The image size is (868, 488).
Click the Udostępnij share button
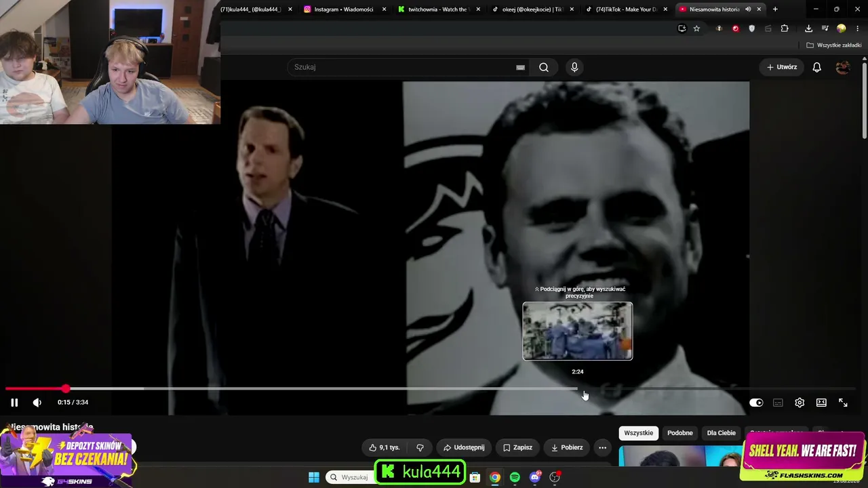pyautogui.click(x=464, y=447)
